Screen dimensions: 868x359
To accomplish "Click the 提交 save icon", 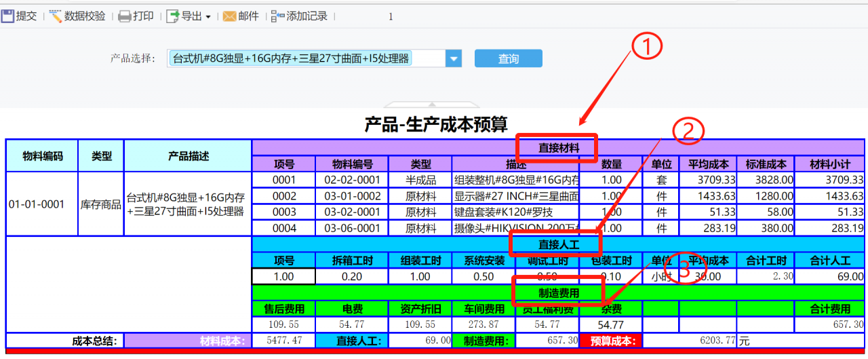I will coord(7,16).
